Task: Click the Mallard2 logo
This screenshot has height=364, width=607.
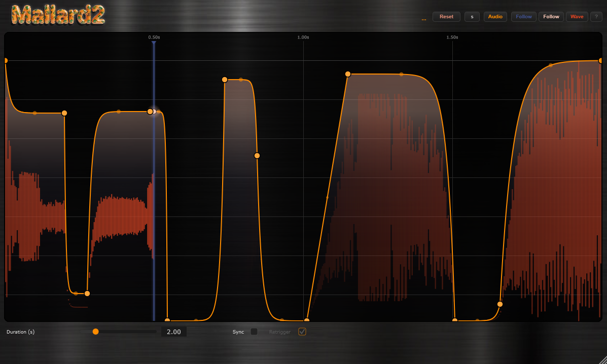Action: pyautogui.click(x=58, y=15)
